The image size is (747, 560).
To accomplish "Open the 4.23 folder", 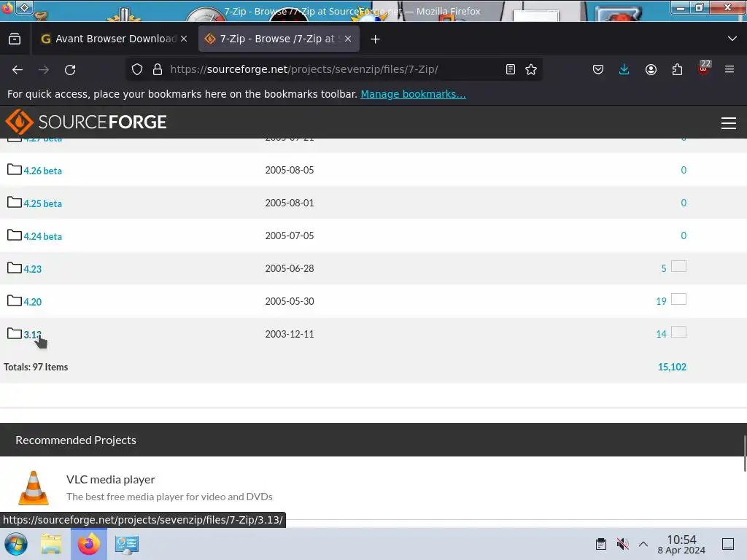I will pos(32,269).
